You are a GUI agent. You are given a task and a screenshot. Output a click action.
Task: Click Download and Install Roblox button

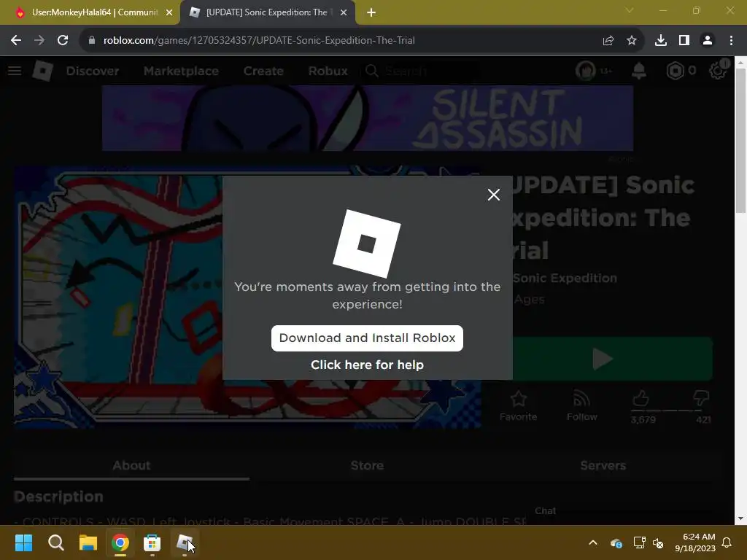tap(367, 338)
